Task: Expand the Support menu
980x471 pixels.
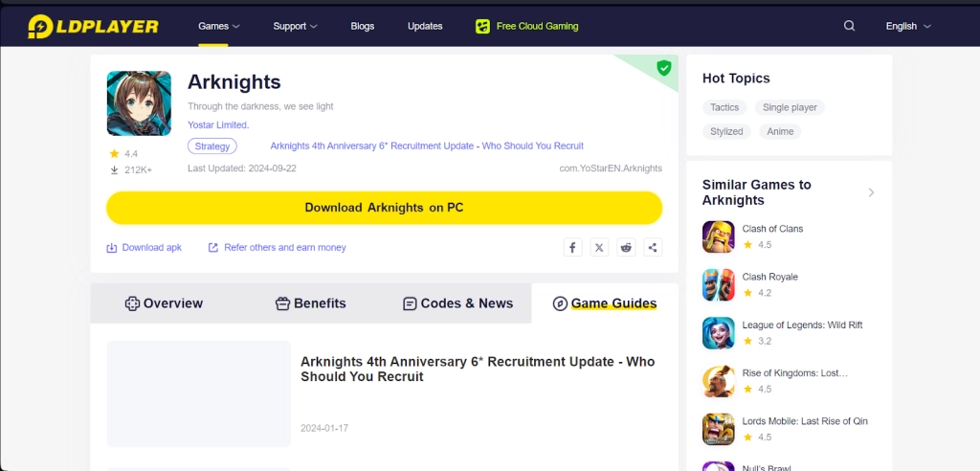Action: (295, 26)
